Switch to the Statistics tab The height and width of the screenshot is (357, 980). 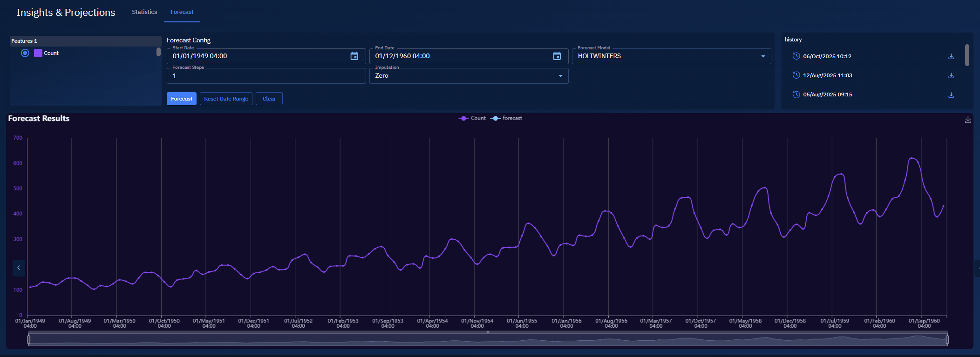(144, 12)
